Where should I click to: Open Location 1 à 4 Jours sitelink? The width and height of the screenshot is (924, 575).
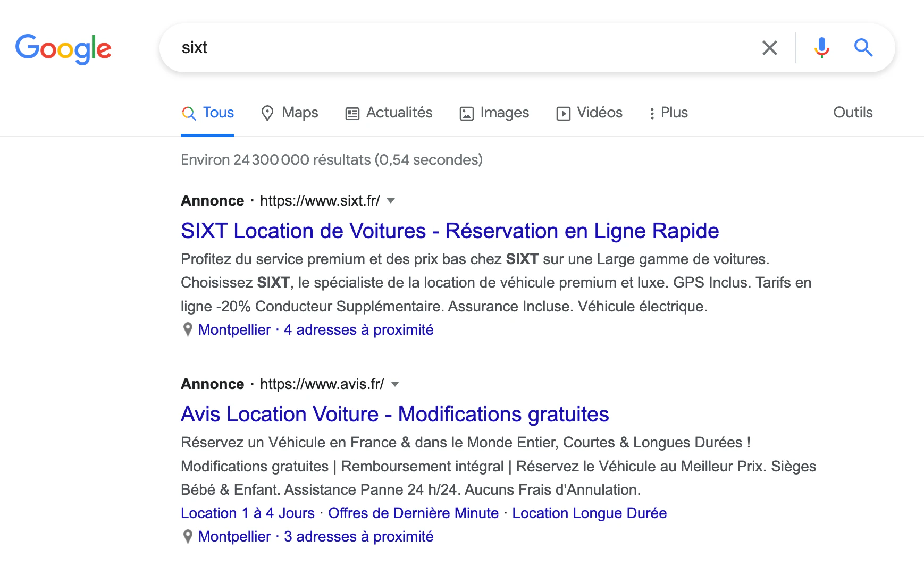tap(248, 513)
